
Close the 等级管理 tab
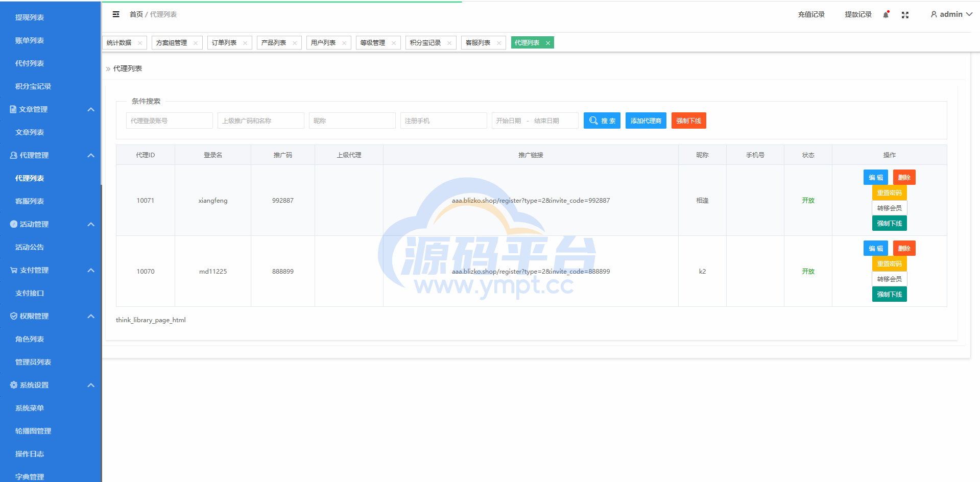pyautogui.click(x=394, y=43)
